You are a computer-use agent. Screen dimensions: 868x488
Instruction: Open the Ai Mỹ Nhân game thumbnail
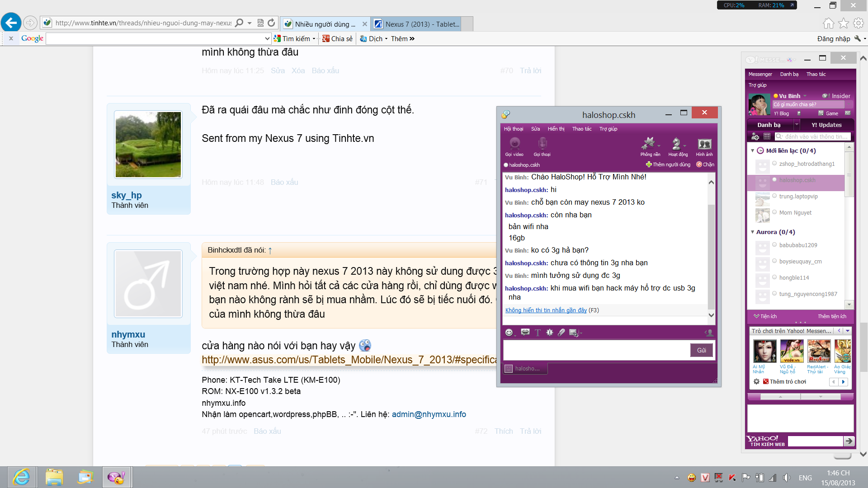(x=764, y=352)
